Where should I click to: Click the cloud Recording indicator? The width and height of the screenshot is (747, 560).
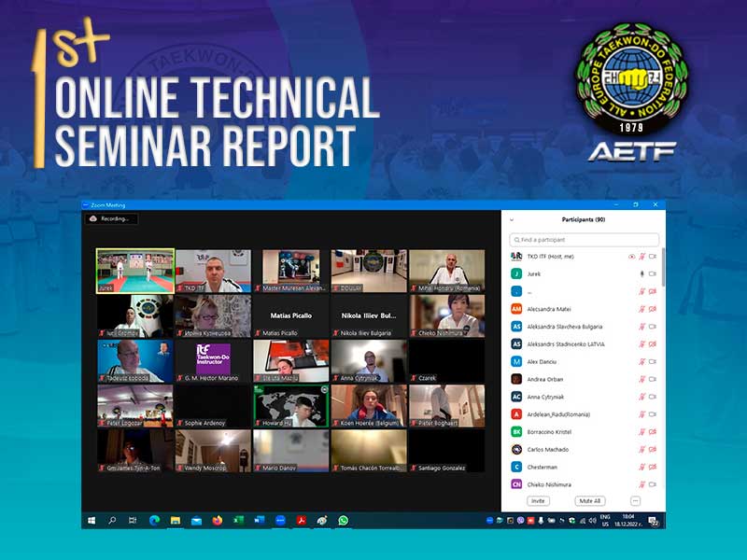tap(112, 218)
